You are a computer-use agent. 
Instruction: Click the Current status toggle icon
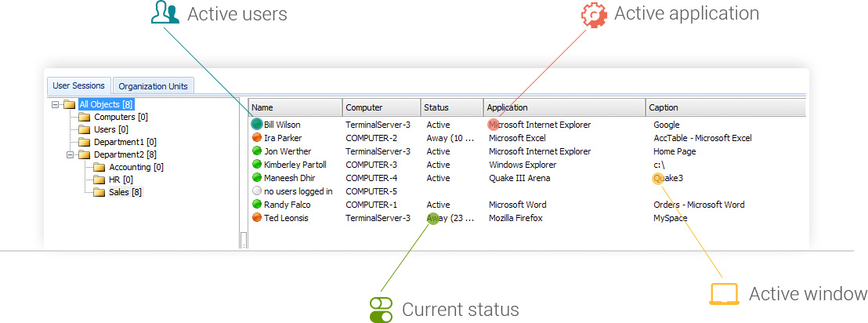coord(381,309)
